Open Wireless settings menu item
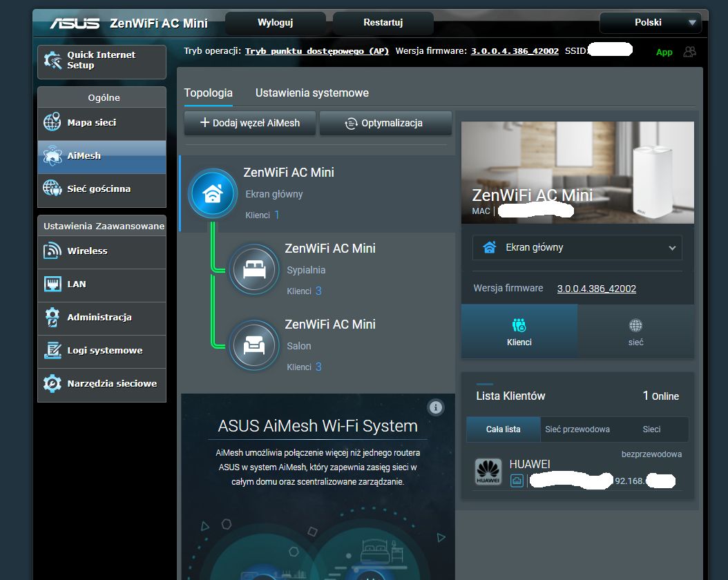 (102, 251)
